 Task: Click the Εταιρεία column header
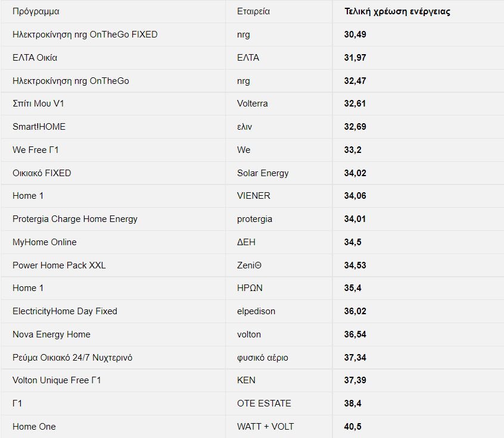(x=253, y=11)
